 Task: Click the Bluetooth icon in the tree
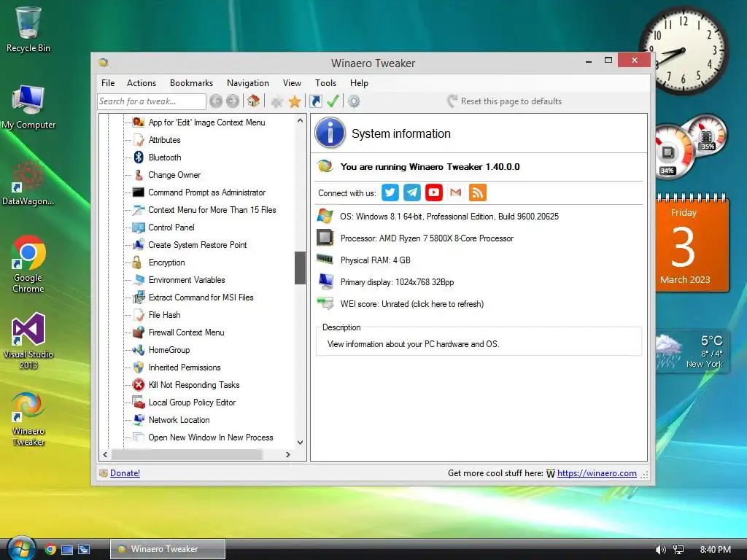tap(139, 157)
